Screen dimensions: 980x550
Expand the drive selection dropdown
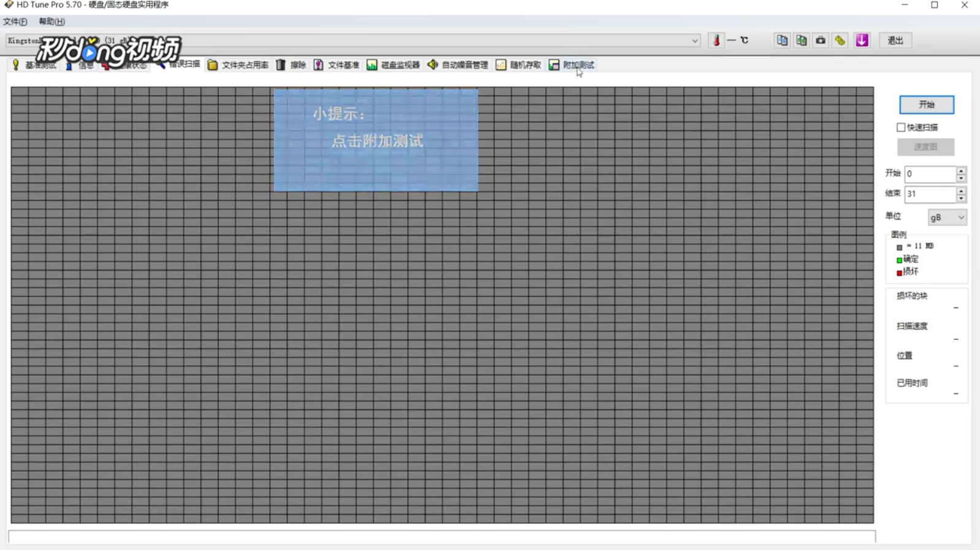694,41
